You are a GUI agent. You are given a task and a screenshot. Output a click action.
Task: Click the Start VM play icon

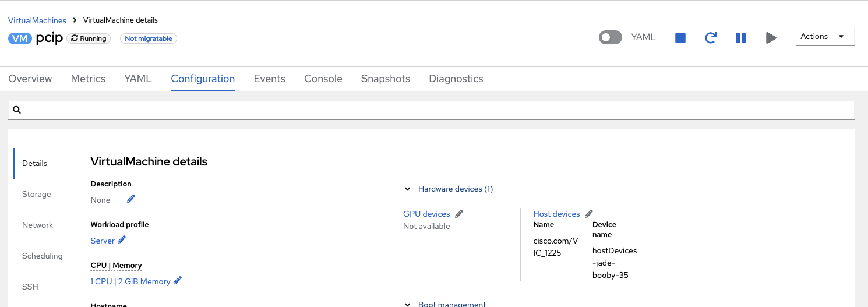771,38
